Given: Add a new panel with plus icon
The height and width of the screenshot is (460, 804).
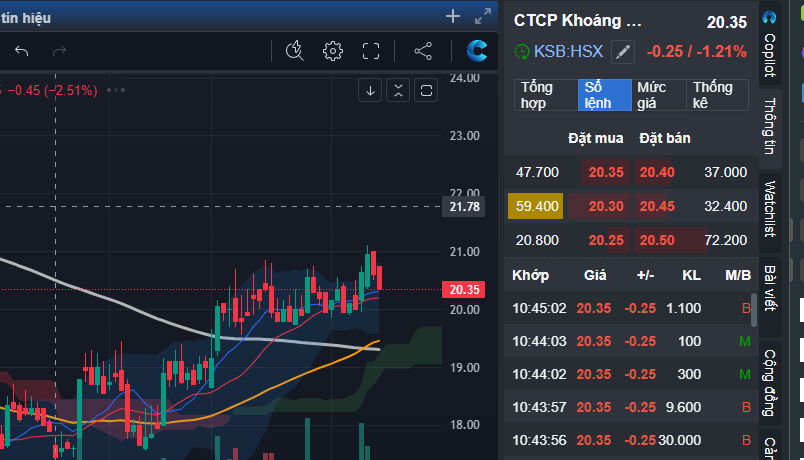Looking at the screenshot, I should pyautogui.click(x=453, y=16).
